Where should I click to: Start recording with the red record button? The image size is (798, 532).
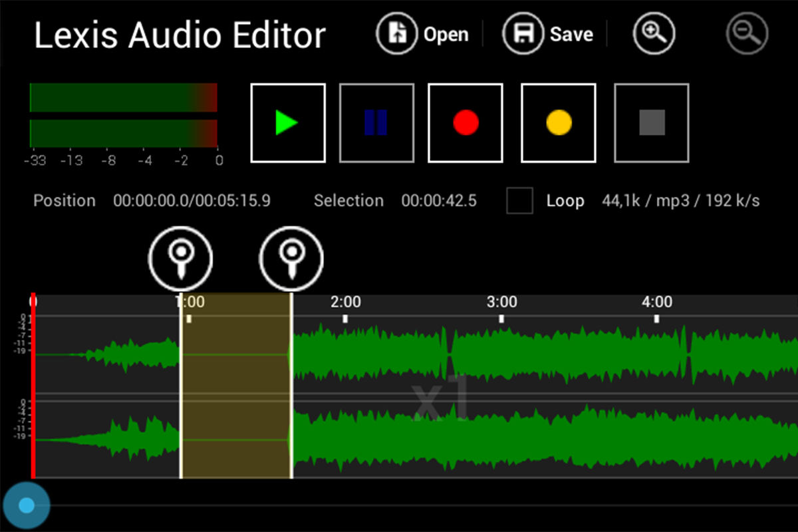tap(465, 123)
